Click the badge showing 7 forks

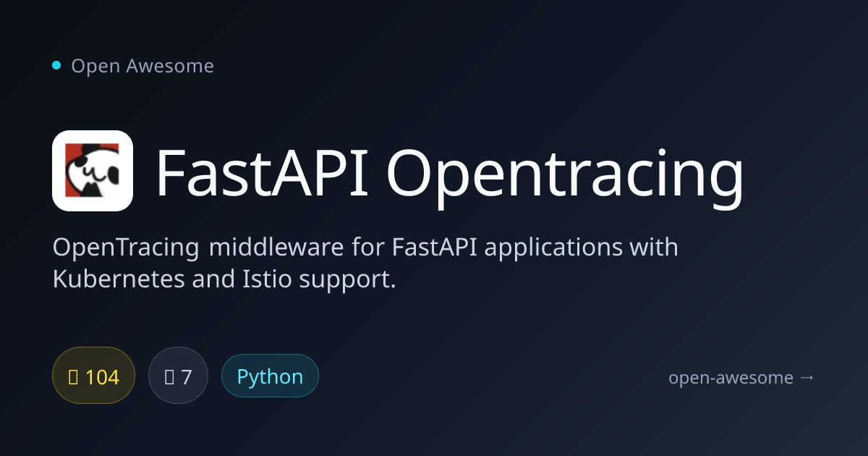[x=178, y=376]
